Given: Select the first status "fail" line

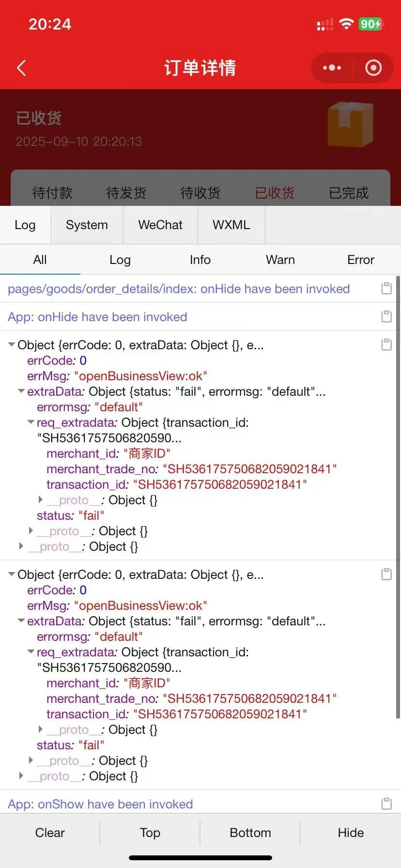Looking at the screenshot, I should pos(71,515).
